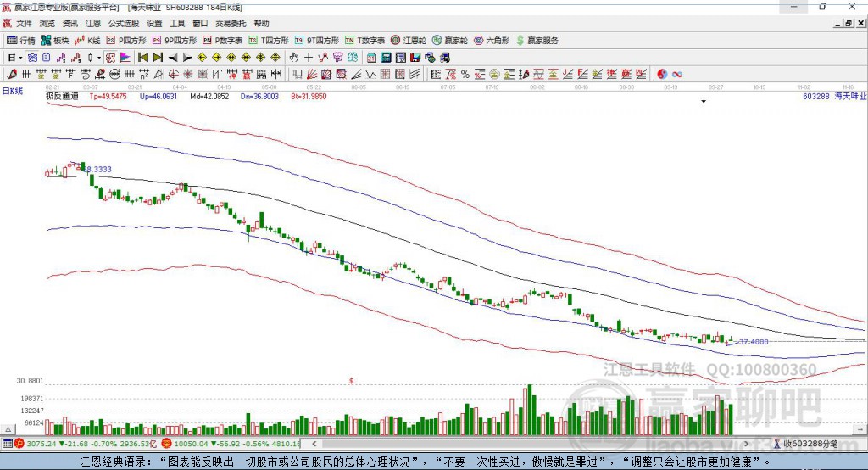This screenshot has height=470, width=868.
Task: Open the P数字表 tool
Action: (x=223, y=41)
